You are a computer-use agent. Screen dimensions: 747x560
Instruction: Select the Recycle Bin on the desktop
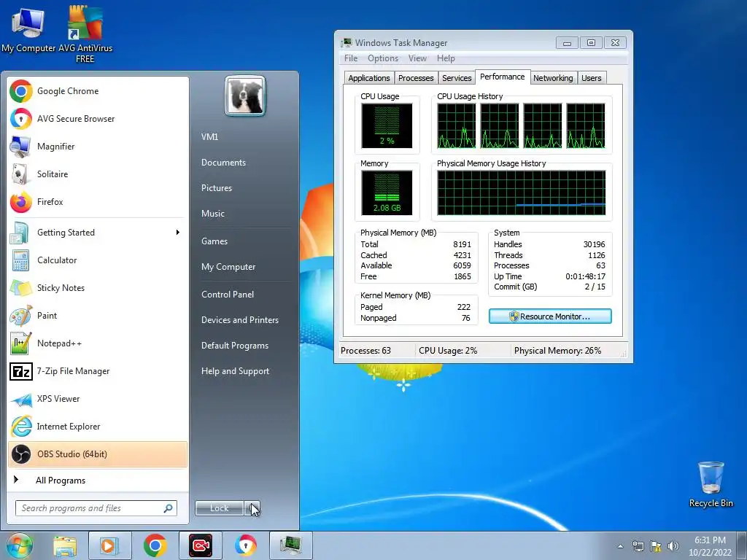click(711, 484)
